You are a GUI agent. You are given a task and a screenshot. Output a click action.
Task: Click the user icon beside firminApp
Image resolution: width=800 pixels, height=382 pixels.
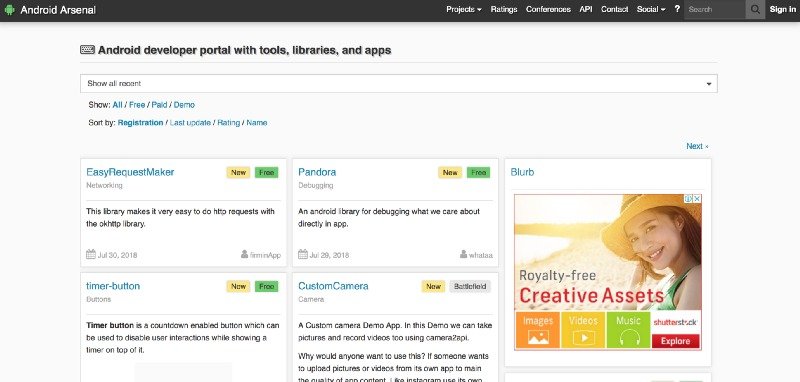244,254
